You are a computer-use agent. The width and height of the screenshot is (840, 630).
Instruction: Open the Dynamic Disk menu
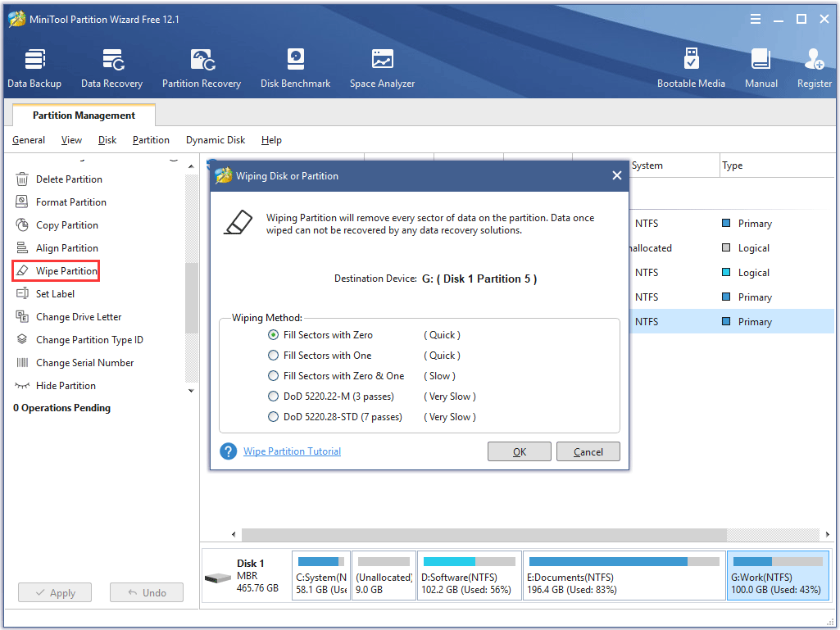pos(216,140)
